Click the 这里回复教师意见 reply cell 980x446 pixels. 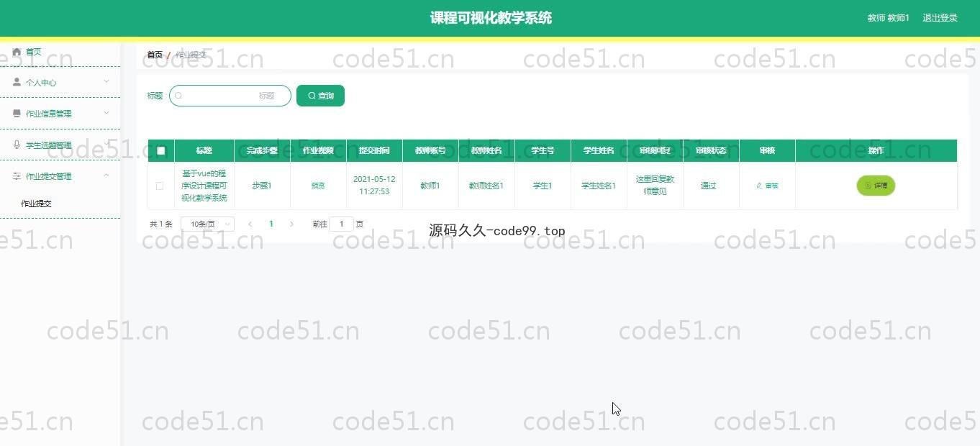point(655,186)
